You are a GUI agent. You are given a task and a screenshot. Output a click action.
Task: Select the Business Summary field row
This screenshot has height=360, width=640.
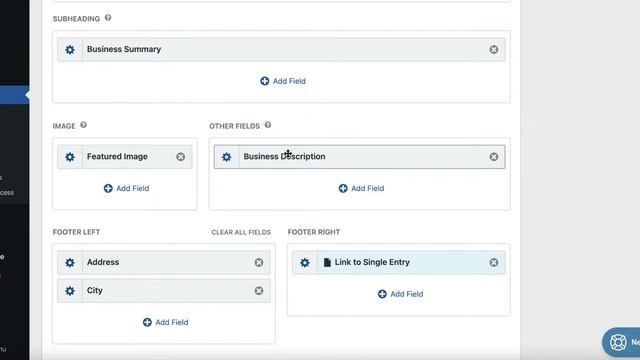[281, 49]
